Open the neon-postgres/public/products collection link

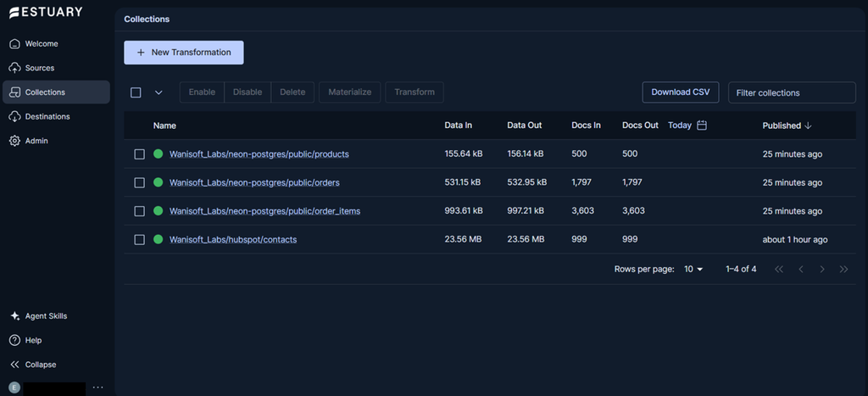pos(259,154)
